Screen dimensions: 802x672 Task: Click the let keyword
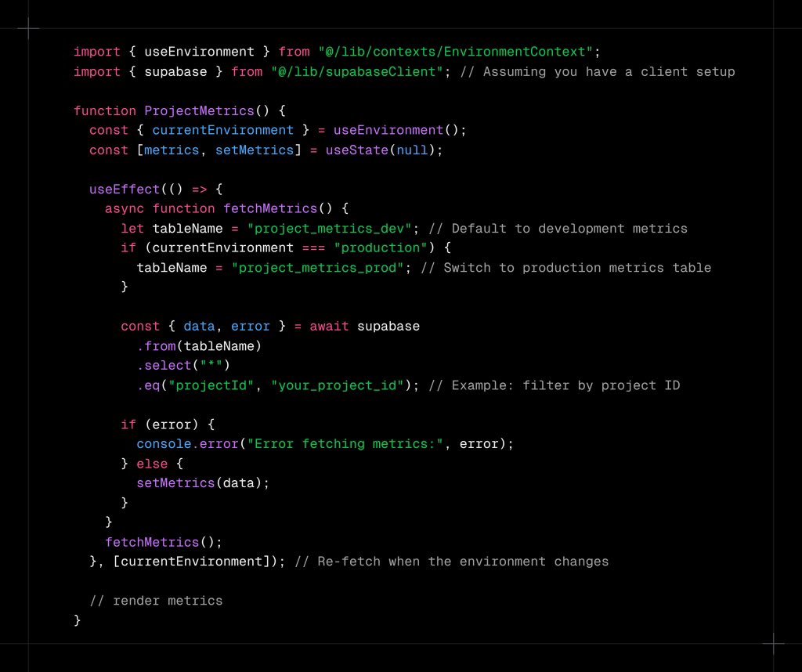point(132,229)
